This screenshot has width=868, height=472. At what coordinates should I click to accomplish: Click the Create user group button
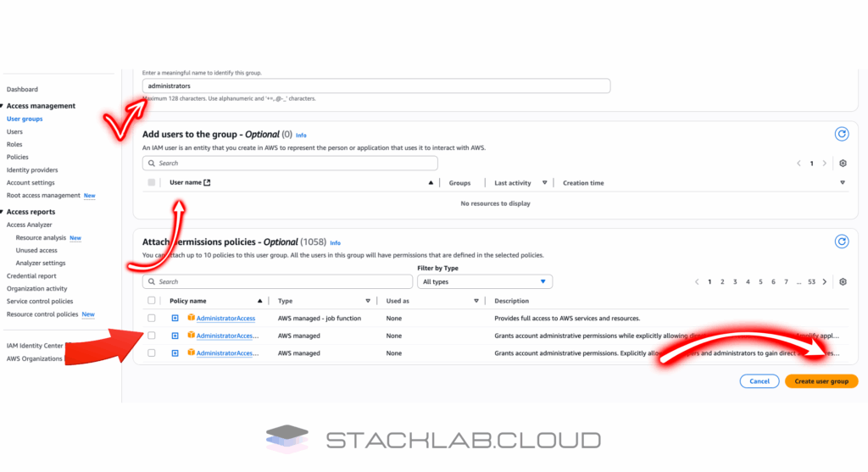tap(821, 381)
